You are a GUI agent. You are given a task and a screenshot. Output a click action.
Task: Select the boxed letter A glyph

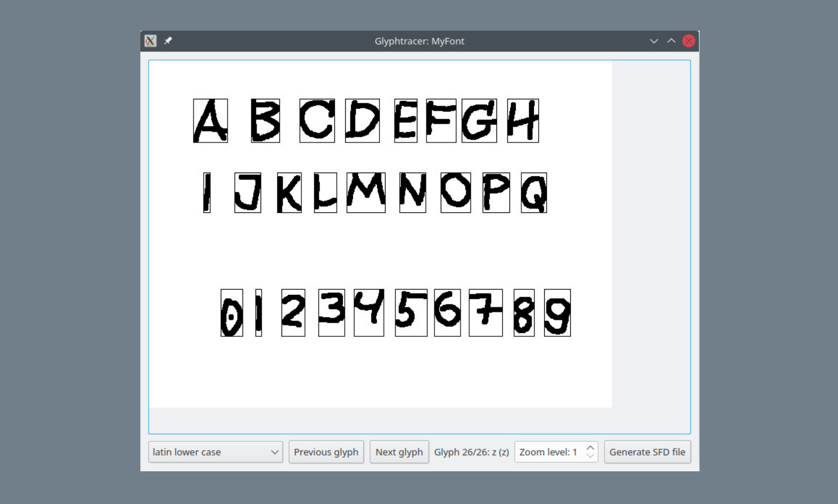click(x=210, y=121)
